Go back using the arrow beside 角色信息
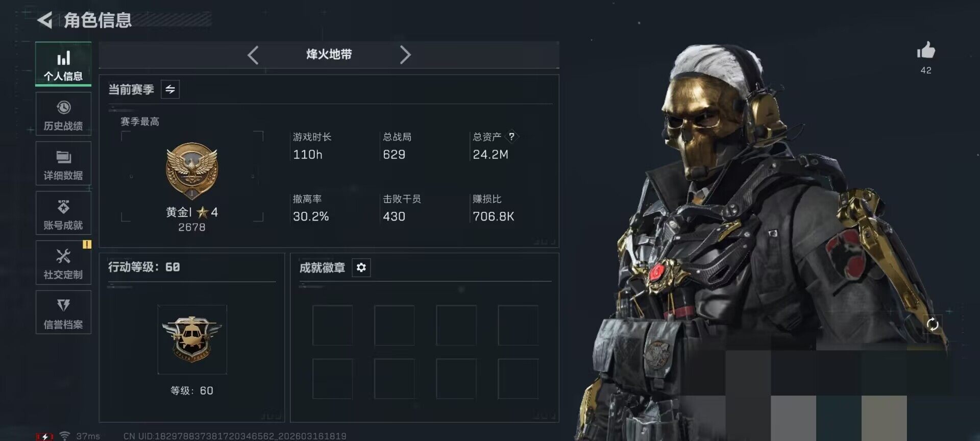The height and width of the screenshot is (441, 980). coord(45,20)
